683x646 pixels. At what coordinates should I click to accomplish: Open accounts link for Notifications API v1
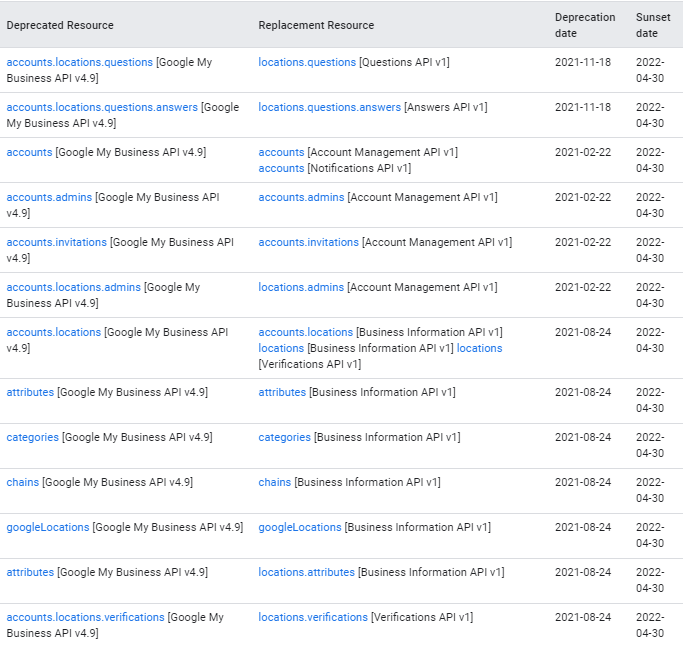(x=281, y=168)
